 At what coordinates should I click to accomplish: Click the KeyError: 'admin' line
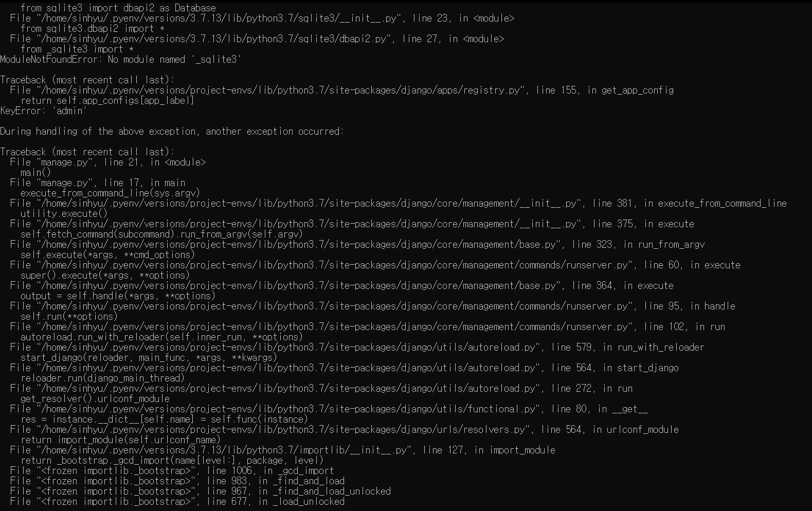(x=44, y=111)
